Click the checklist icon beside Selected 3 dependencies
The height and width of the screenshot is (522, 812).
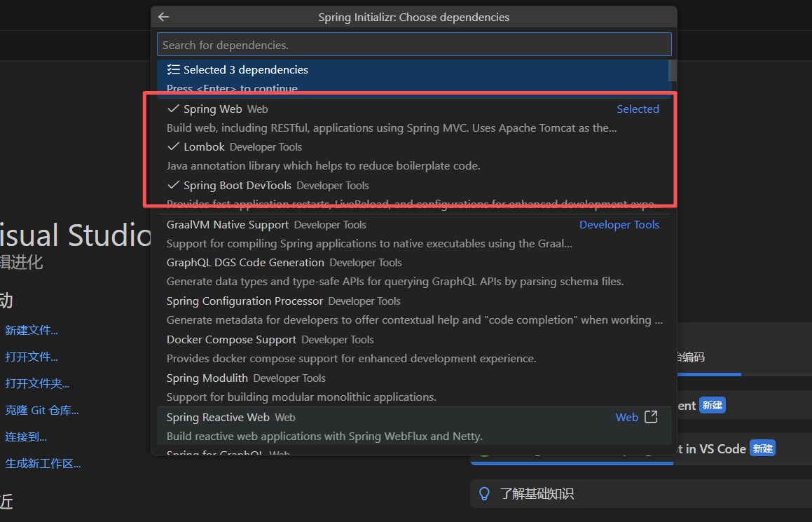tap(174, 70)
